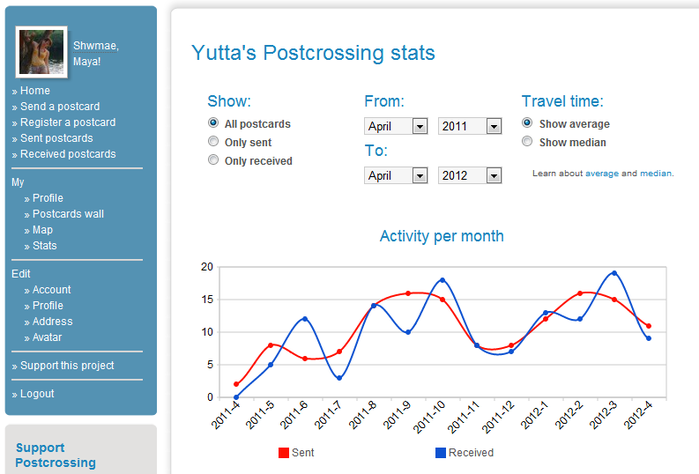Click the red Sent legend swatch
This screenshot has width=699, height=474.
(x=284, y=453)
